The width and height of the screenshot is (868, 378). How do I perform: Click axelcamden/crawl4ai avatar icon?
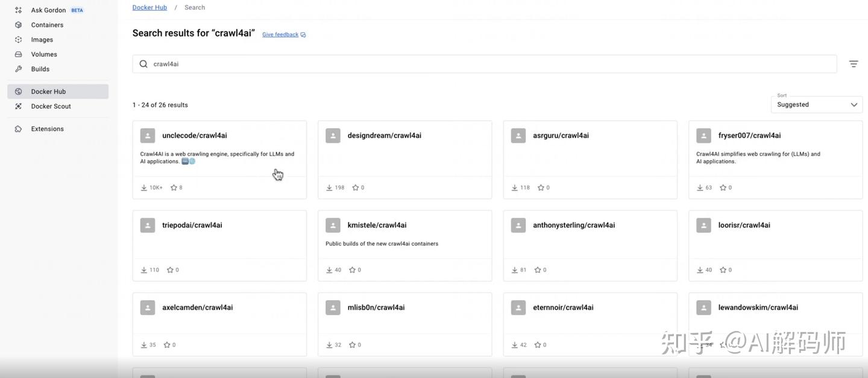click(148, 307)
